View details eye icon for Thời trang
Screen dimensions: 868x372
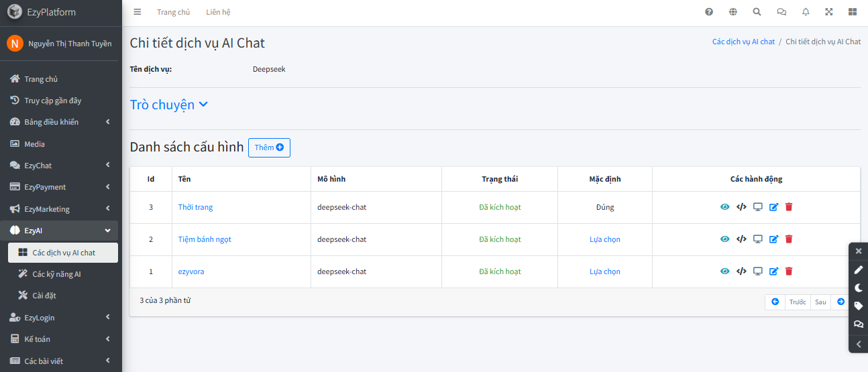click(x=724, y=207)
